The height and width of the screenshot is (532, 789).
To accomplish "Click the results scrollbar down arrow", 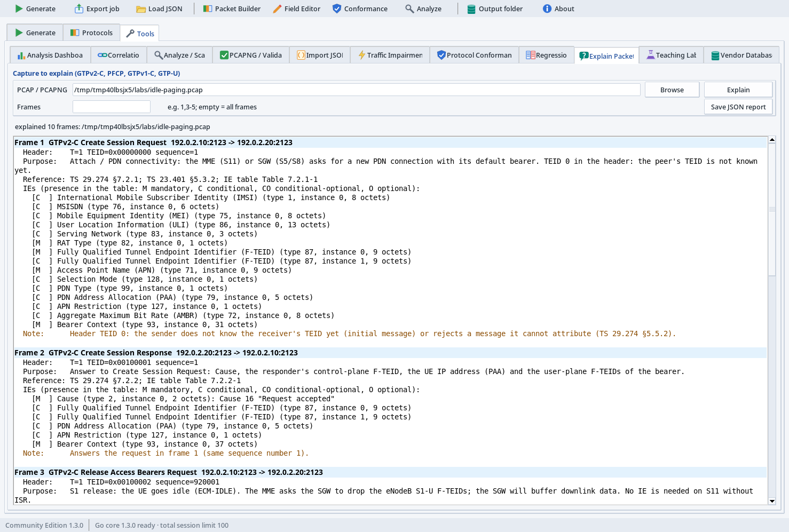I will pyautogui.click(x=772, y=501).
